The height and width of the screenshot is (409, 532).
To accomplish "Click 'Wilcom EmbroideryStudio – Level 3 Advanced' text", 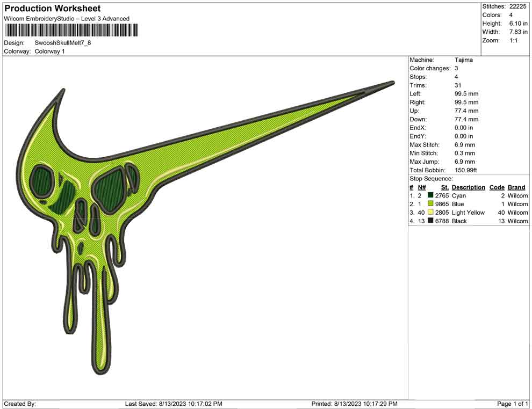I will pos(67,19).
